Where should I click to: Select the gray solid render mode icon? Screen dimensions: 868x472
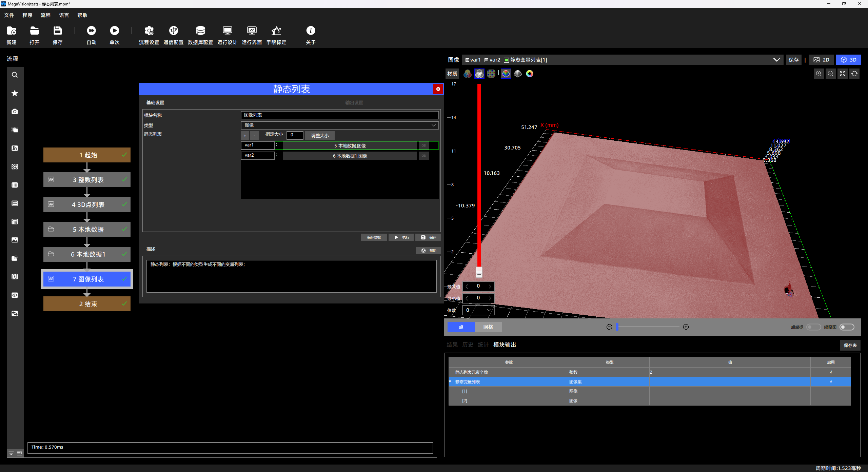[x=518, y=74]
